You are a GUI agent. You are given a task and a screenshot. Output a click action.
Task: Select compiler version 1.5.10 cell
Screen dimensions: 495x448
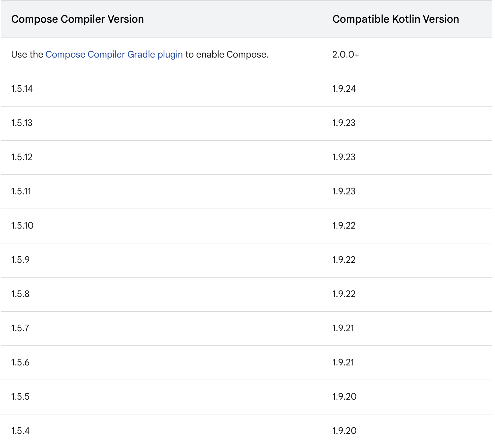point(22,226)
